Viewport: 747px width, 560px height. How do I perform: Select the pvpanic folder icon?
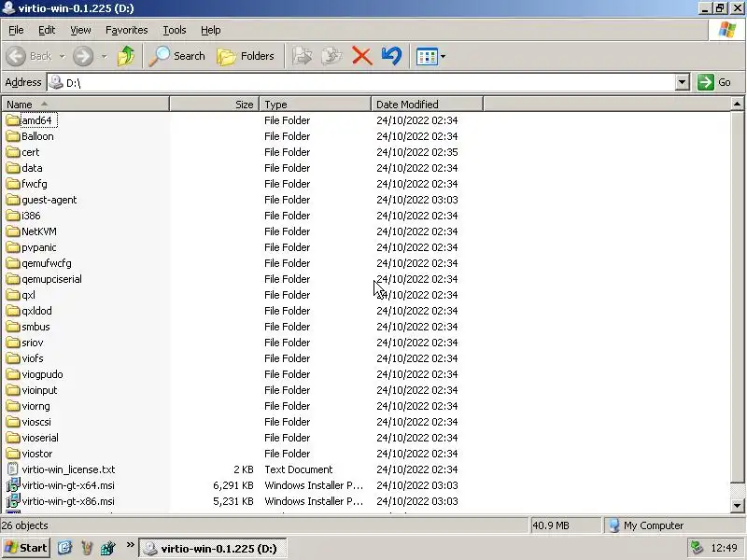pyautogui.click(x=13, y=247)
